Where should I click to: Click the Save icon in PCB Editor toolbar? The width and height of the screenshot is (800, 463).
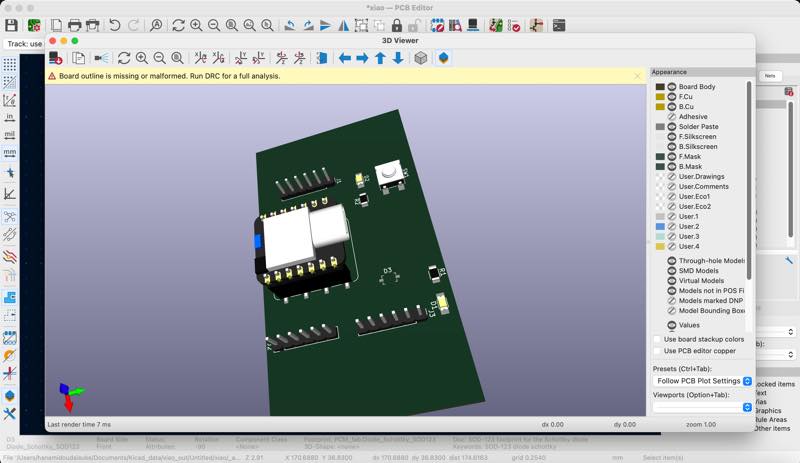tap(11, 25)
